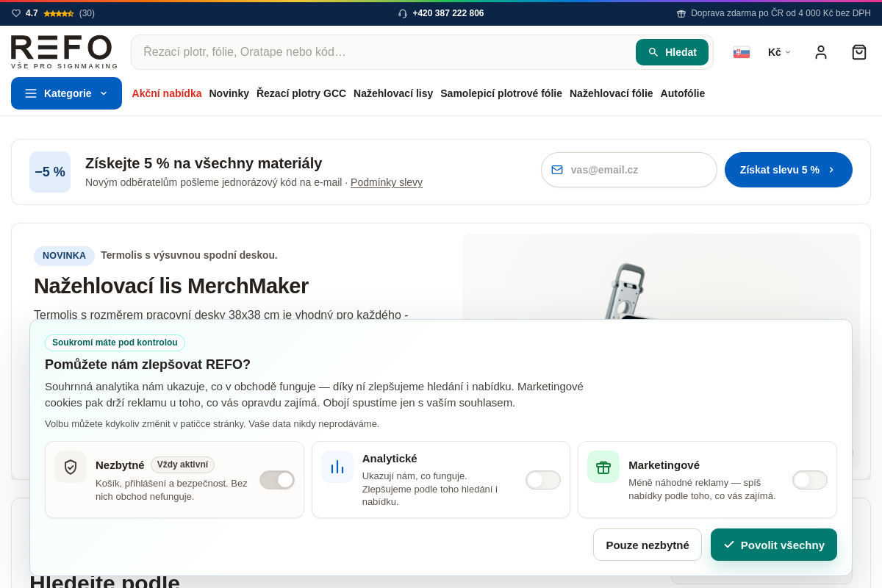Click the (30) reviews count
Image resolution: width=882 pixels, height=588 pixels.
(87, 13)
